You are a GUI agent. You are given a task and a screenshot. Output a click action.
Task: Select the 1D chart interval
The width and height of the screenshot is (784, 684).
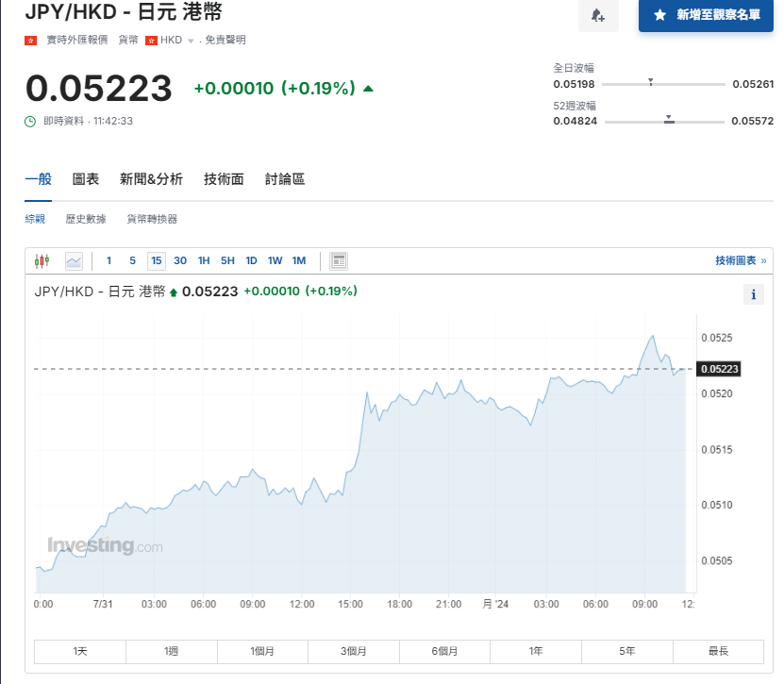point(251,261)
